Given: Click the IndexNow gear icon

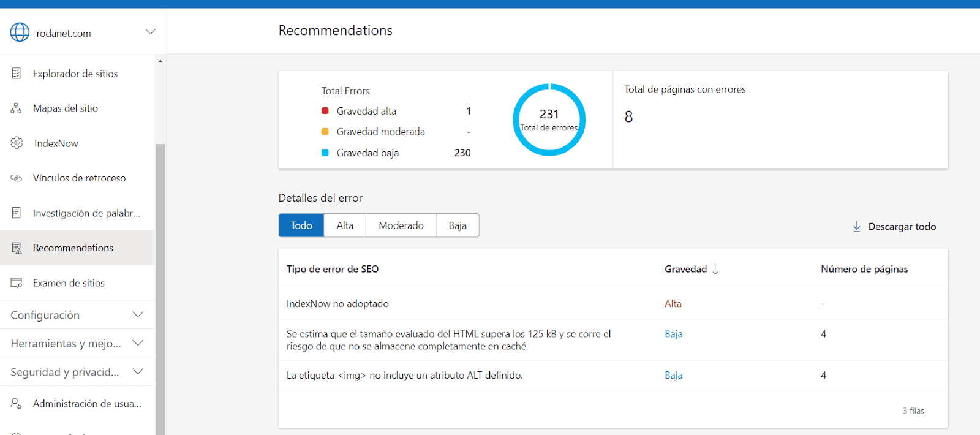Looking at the screenshot, I should (17, 143).
